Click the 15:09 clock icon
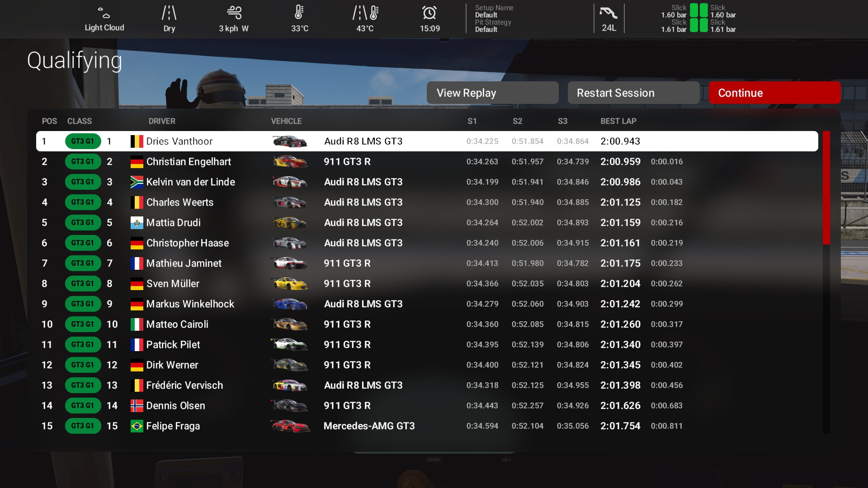Image resolution: width=868 pixels, height=488 pixels. pyautogui.click(x=429, y=12)
